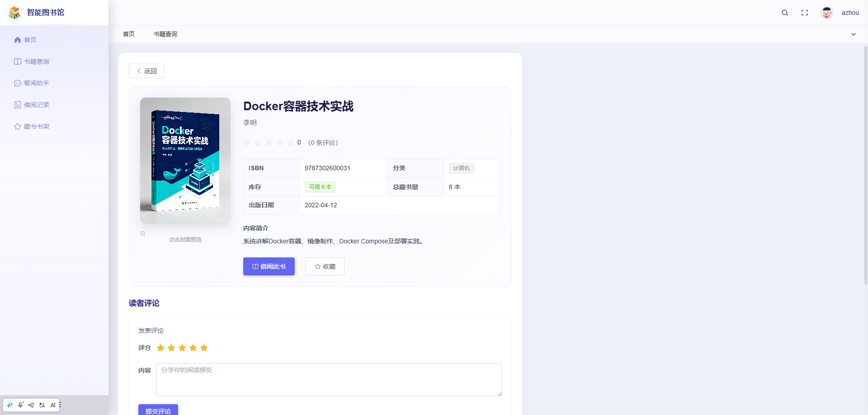Open the azhou user menu
The width and height of the screenshot is (868, 415).
(x=850, y=13)
